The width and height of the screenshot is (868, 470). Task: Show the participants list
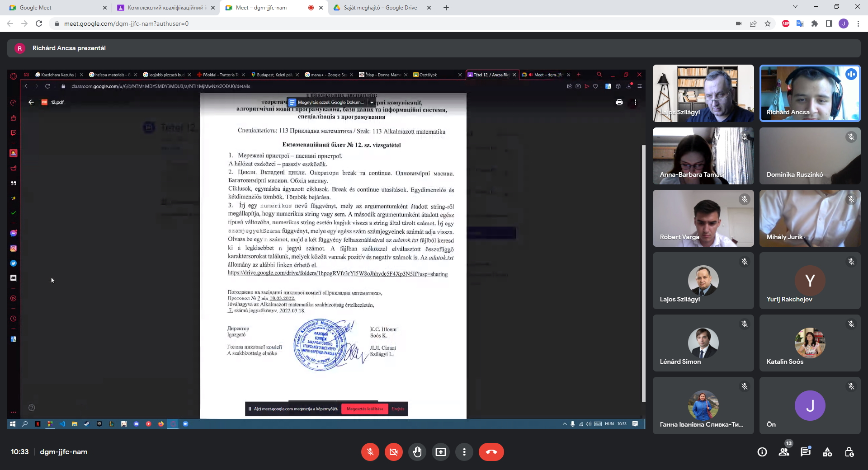[784, 452]
